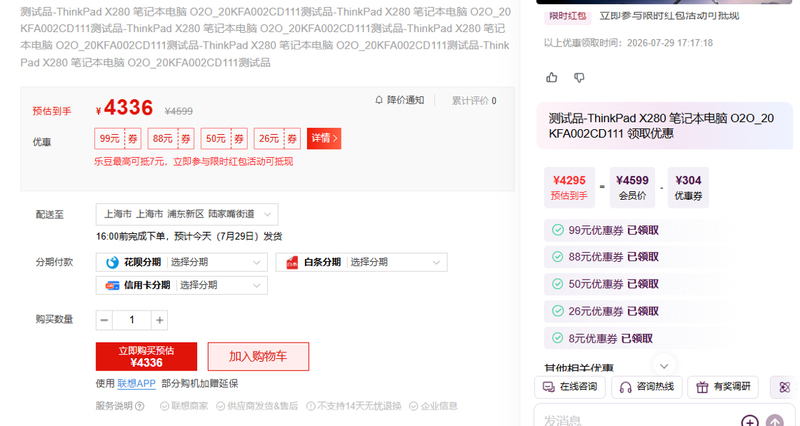Click the 咨询热线 headset icon
The height and width of the screenshot is (426, 800).
tap(626, 387)
